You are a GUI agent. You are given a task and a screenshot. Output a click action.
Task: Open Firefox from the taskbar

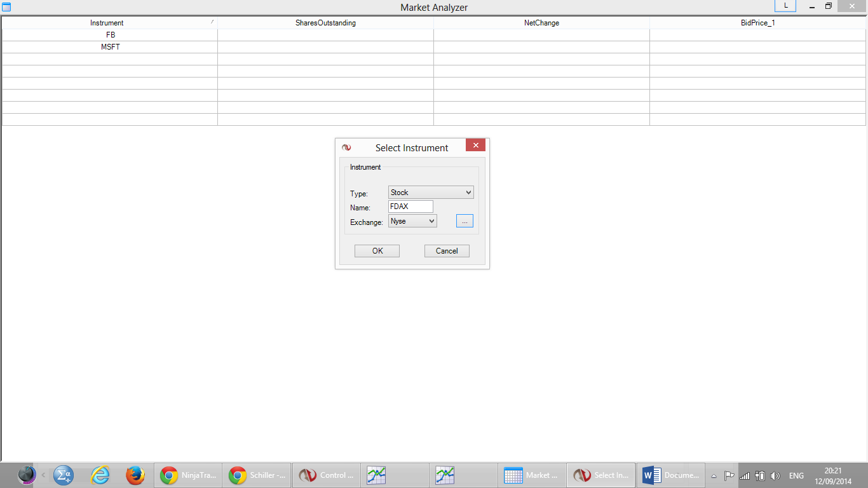pyautogui.click(x=135, y=475)
